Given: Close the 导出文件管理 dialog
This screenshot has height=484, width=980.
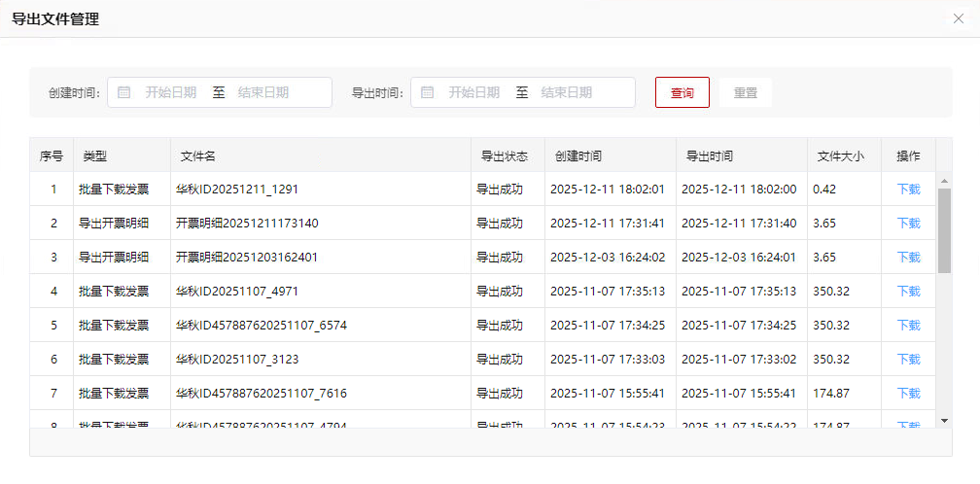Looking at the screenshot, I should pos(958,18).
